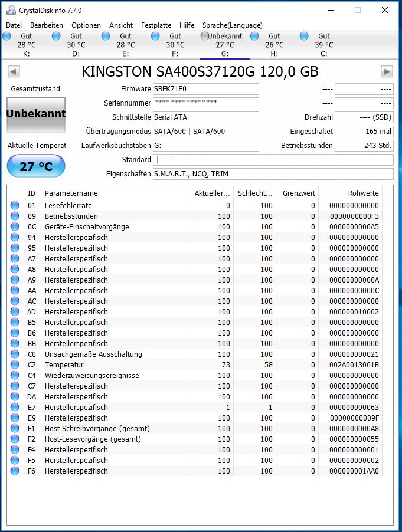
Task: Click the Laufwerksbuchstaben field G:
Action: (x=206, y=146)
